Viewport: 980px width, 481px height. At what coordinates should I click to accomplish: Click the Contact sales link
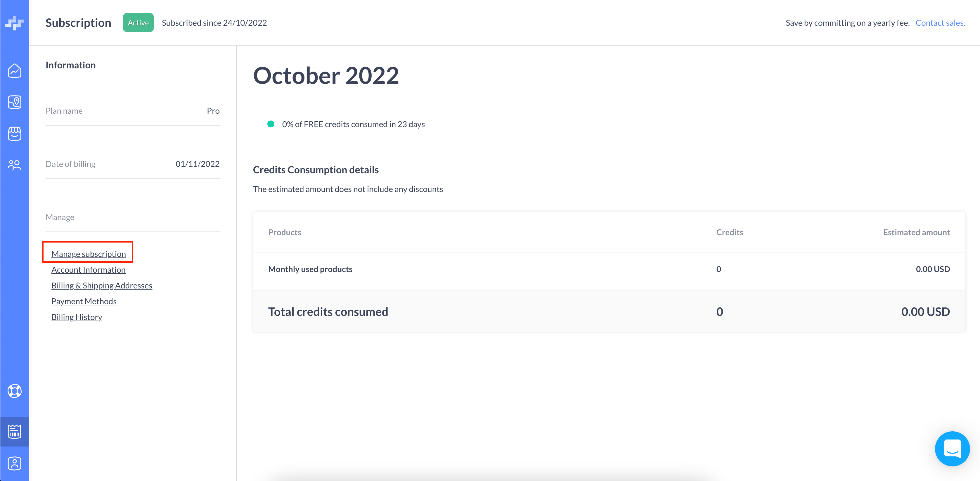tap(940, 23)
